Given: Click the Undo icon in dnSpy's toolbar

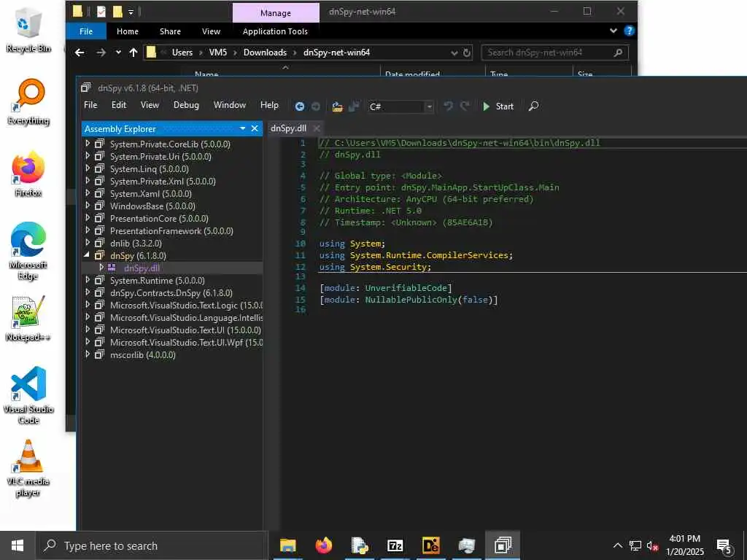Looking at the screenshot, I should [x=449, y=106].
